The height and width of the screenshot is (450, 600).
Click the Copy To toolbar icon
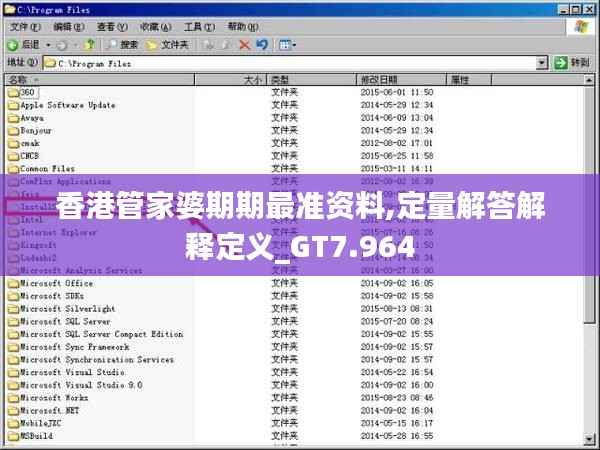pyautogui.click(x=227, y=45)
